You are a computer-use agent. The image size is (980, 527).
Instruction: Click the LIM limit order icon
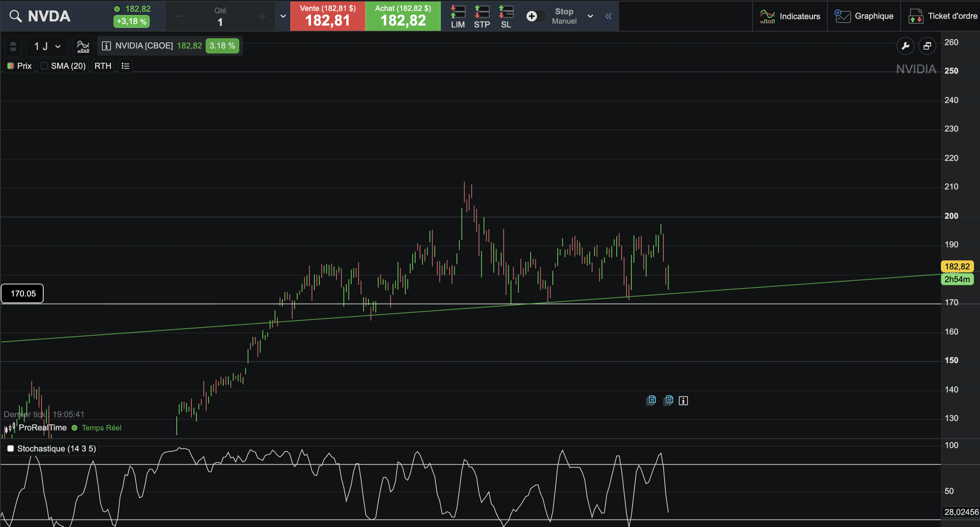tap(458, 16)
